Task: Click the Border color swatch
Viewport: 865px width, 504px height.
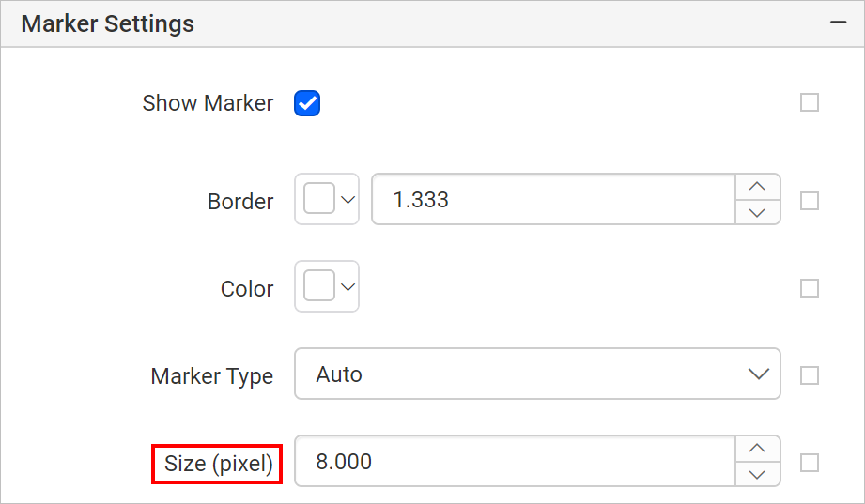Action: tap(319, 199)
